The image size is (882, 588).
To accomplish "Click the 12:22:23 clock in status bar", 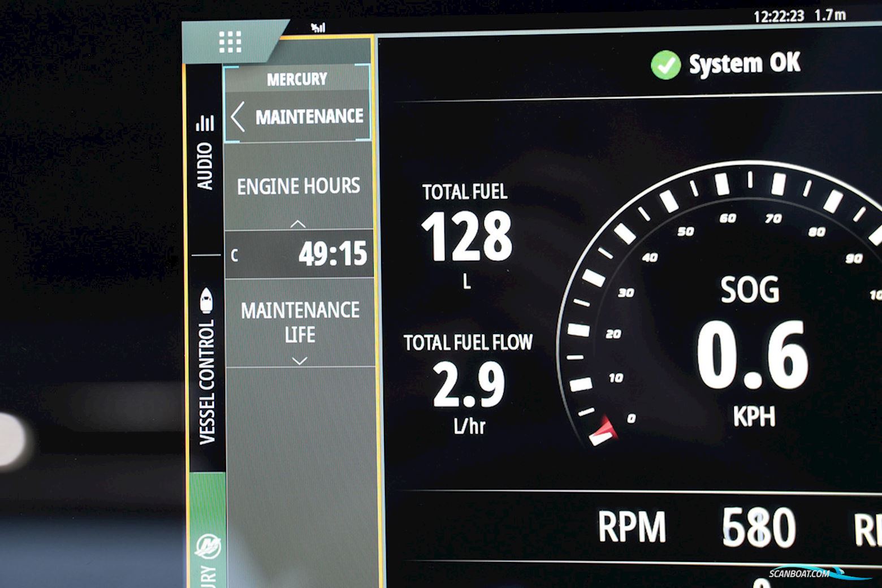I will [779, 16].
